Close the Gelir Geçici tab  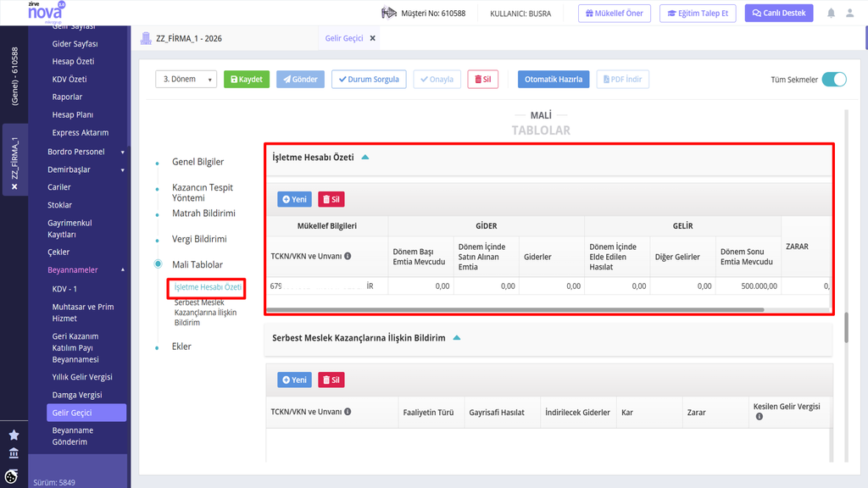click(373, 38)
